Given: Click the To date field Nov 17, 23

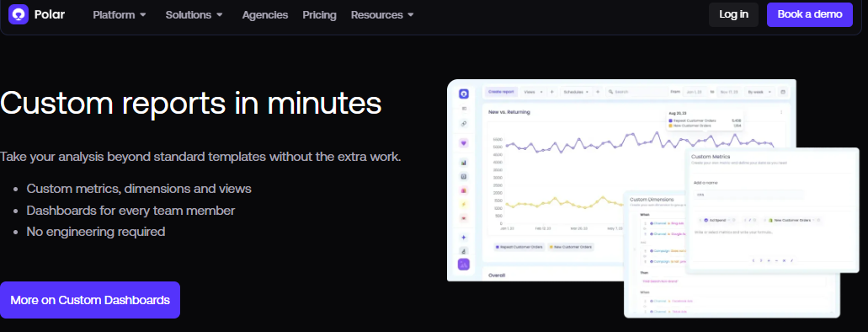Looking at the screenshot, I should click(729, 92).
